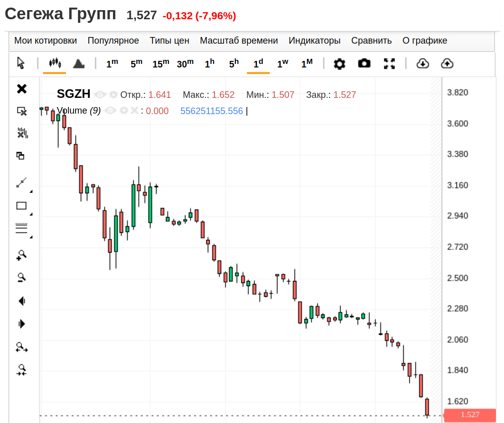Select the horizontal lines Fibonacci tool
The image size is (504, 423).
point(21,228)
